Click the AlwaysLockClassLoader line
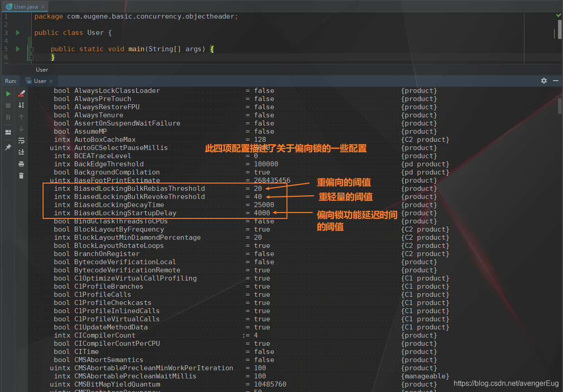Screen dimensions: 563x392 [x=245, y=91]
